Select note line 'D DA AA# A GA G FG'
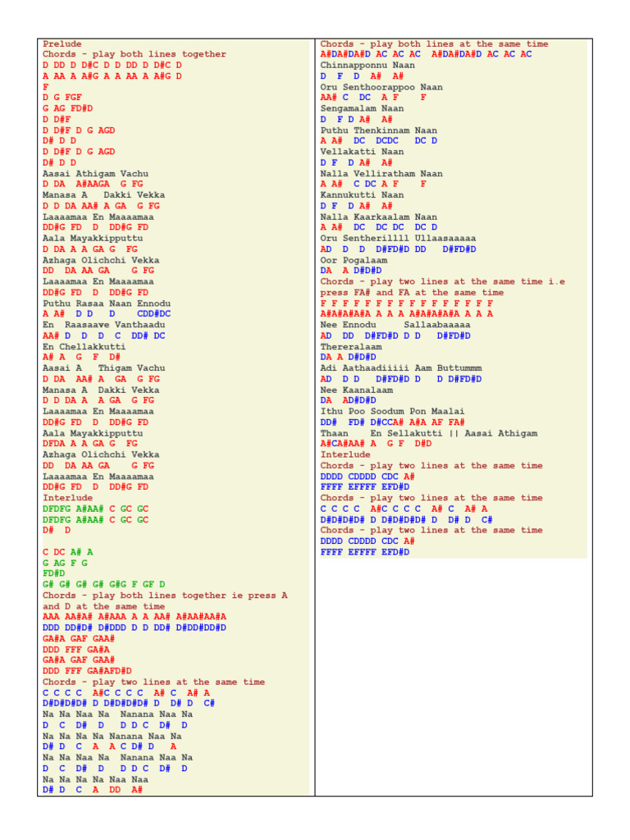Viewport: 630px width, 840px height. tap(101, 379)
